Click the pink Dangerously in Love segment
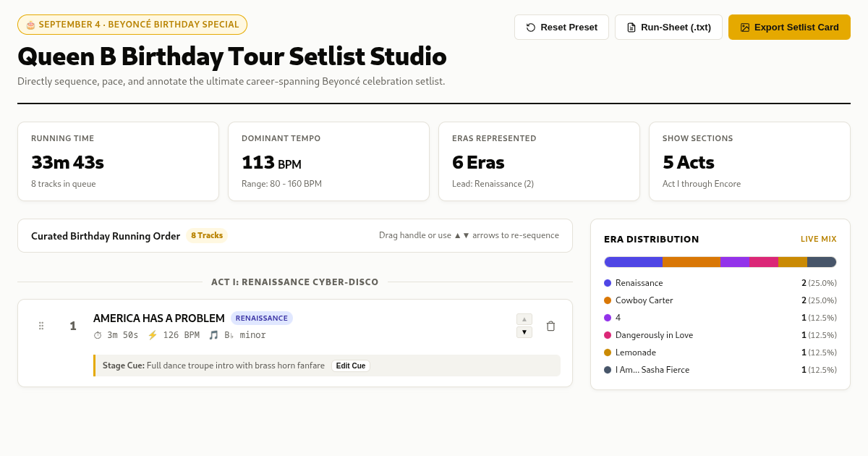 (764, 262)
